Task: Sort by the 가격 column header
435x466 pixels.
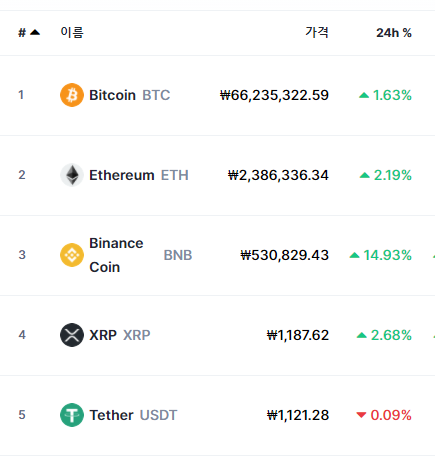Action: pyautogui.click(x=317, y=32)
